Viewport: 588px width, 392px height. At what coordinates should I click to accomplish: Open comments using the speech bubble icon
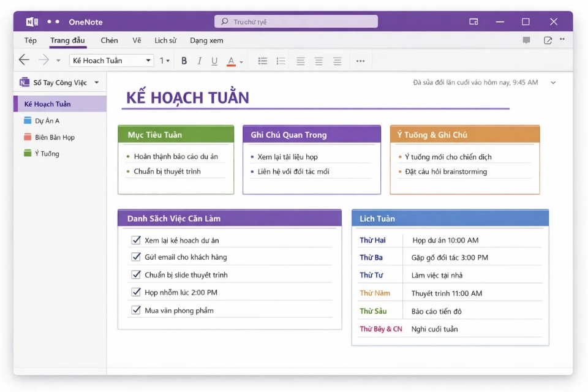point(526,40)
